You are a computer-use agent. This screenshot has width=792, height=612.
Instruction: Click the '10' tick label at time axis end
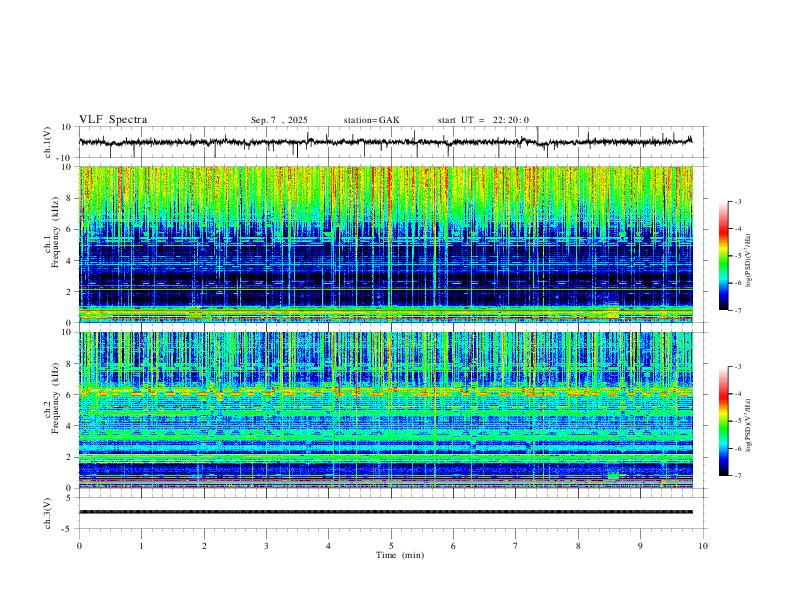coord(703,546)
